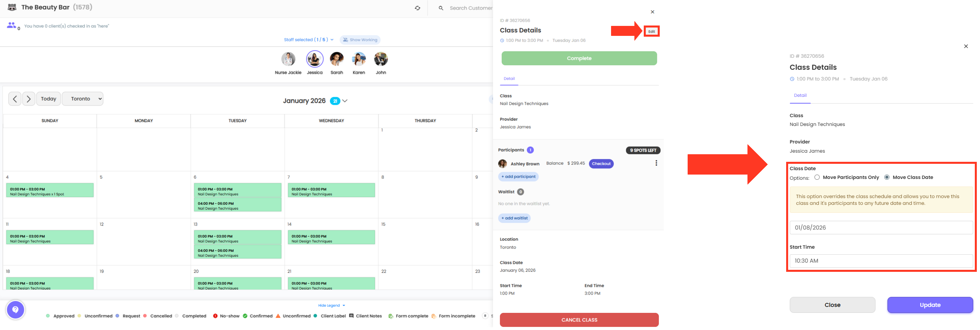The image size is (980, 330).
Task: Click the Edit button in Class Details
Action: 651,31
